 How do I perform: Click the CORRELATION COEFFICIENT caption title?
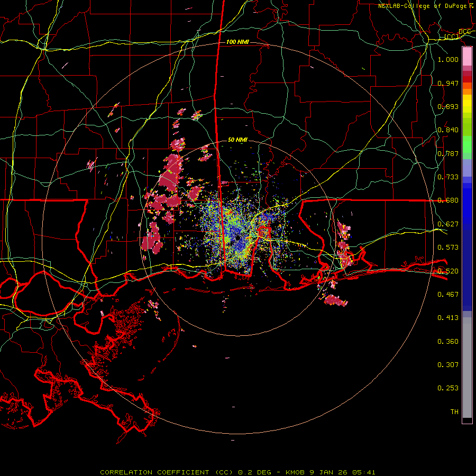pos(154,472)
